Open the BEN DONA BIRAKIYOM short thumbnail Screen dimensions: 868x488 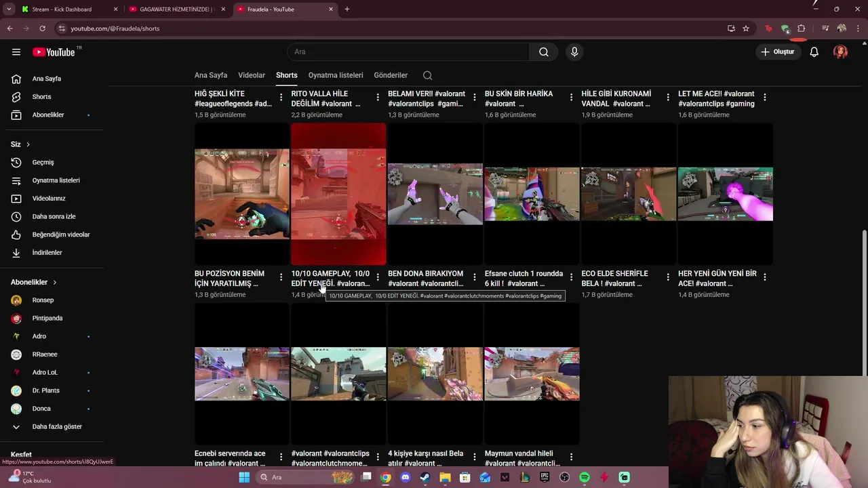pyautogui.click(x=435, y=194)
